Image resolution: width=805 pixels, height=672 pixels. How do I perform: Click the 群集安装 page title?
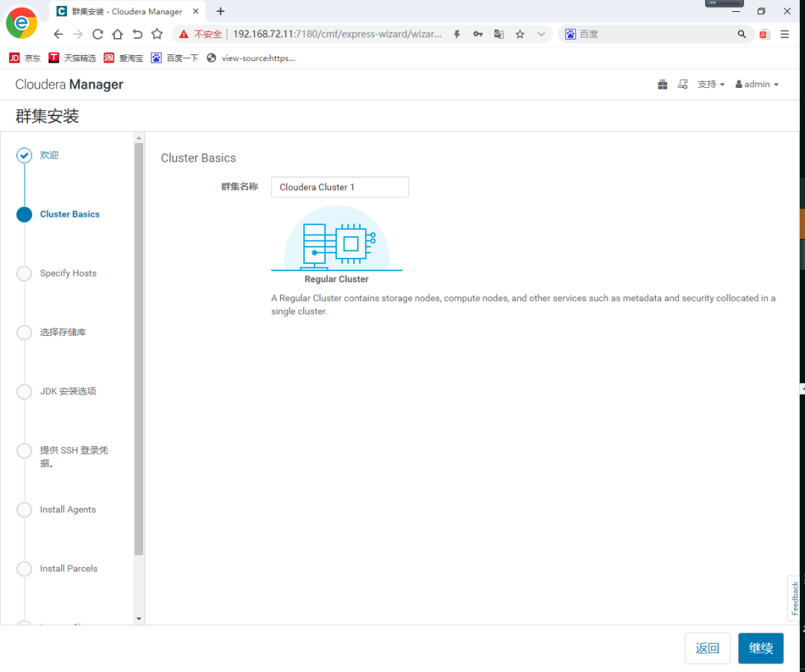(x=47, y=116)
